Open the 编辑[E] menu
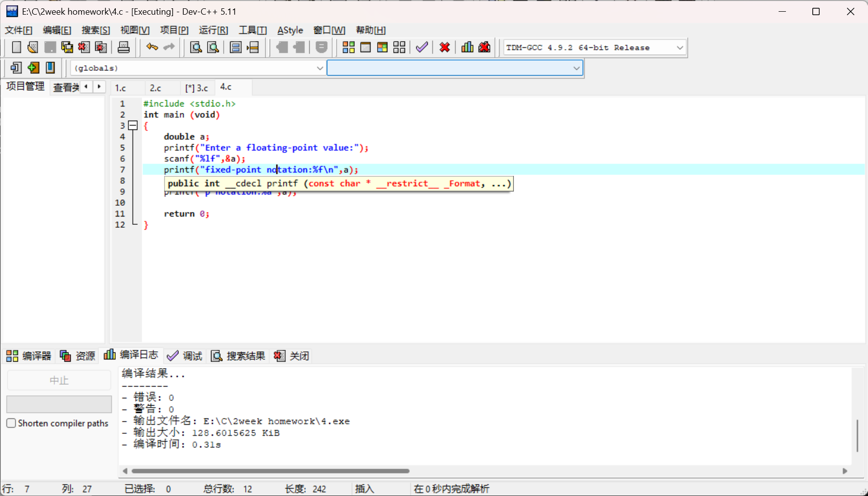This screenshot has height=496, width=868. [x=57, y=30]
